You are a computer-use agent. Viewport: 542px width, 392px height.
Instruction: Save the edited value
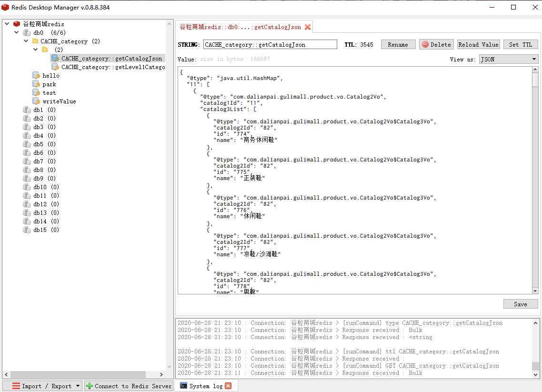point(520,304)
